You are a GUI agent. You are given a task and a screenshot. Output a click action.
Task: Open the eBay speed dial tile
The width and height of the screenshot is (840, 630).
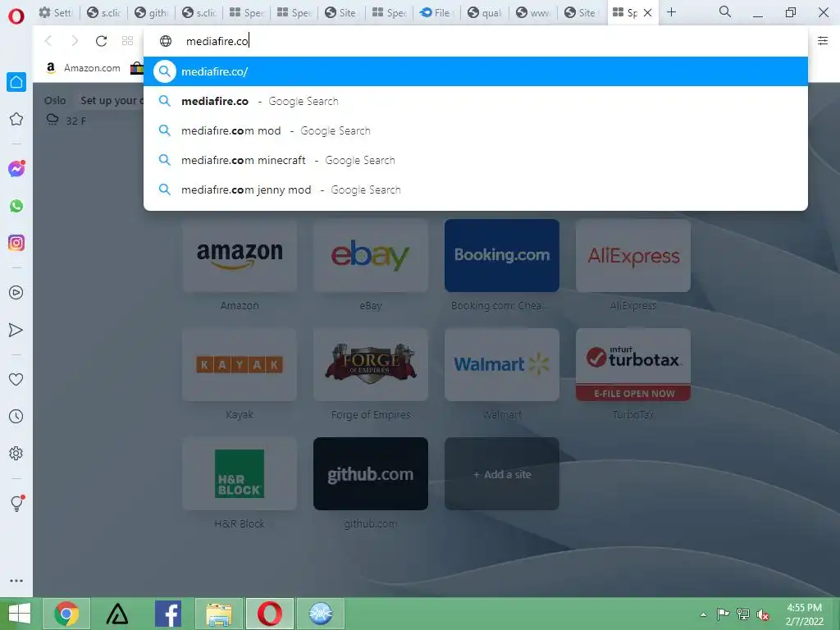coord(371,256)
